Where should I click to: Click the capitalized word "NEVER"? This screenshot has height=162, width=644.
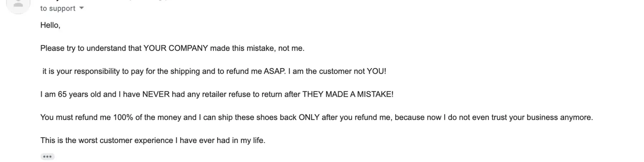click(x=156, y=94)
